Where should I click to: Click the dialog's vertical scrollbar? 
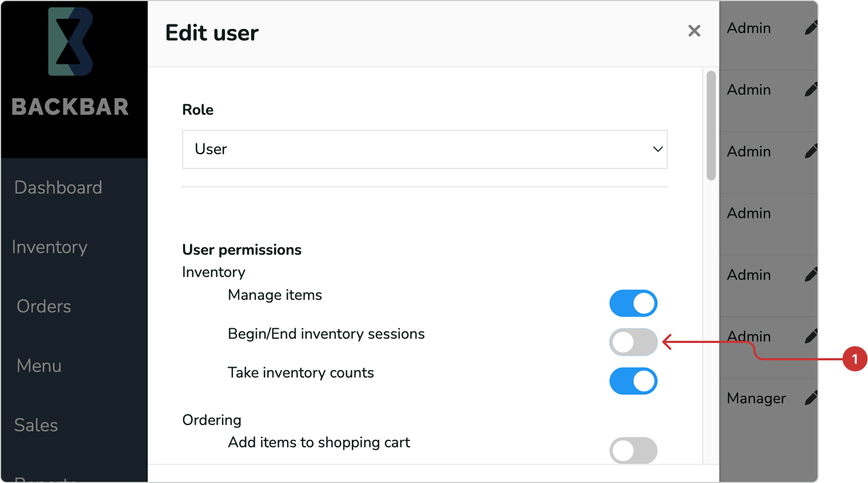[711, 125]
